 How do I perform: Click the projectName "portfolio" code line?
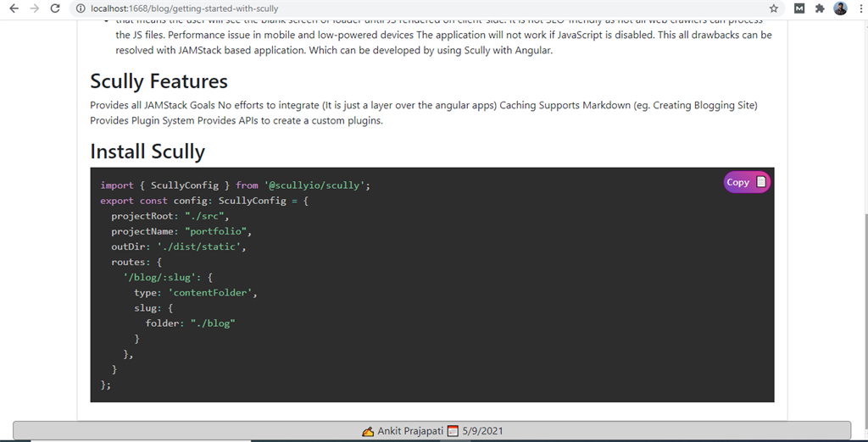181,231
